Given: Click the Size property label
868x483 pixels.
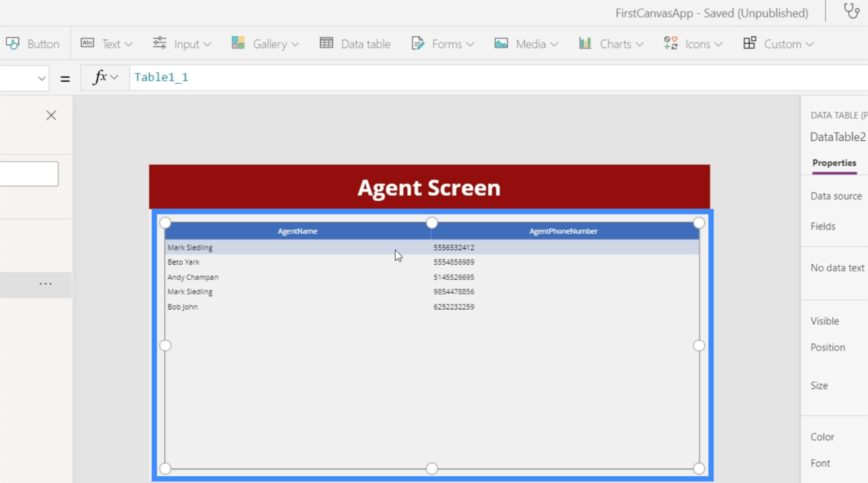Looking at the screenshot, I should pyautogui.click(x=819, y=386).
